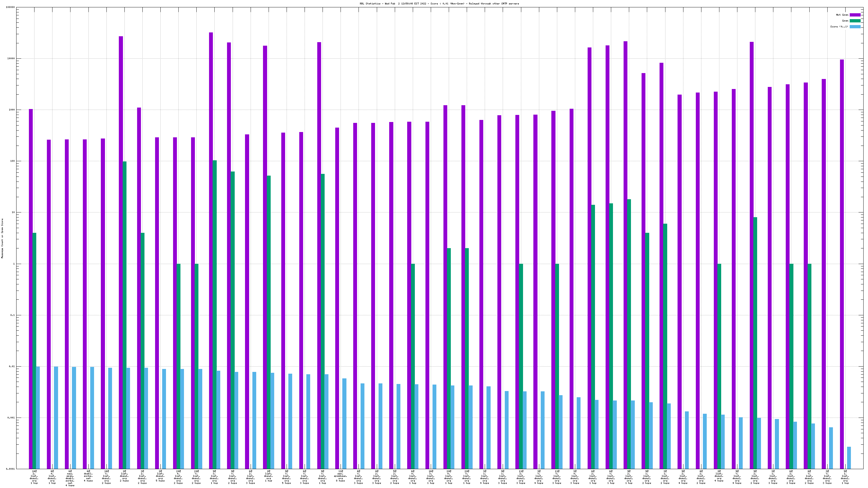Click the new.spam.dnsbl.sorbs.net x-axis label
Screen dimensions: 868x488
click(70, 478)
